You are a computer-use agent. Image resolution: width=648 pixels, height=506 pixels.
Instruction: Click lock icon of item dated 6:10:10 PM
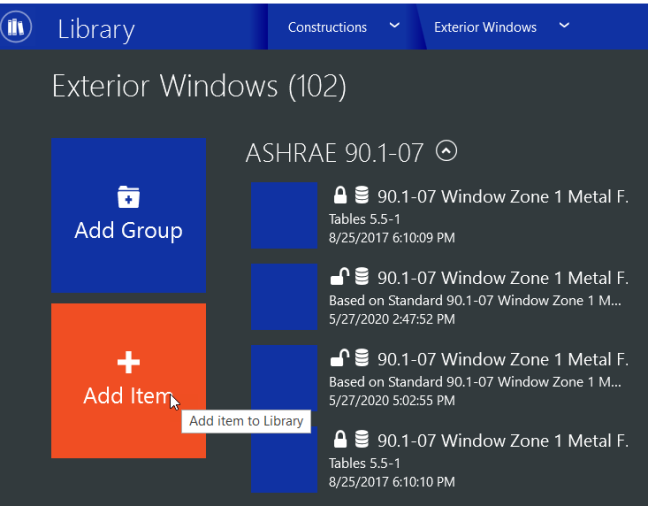pyautogui.click(x=340, y=439)
